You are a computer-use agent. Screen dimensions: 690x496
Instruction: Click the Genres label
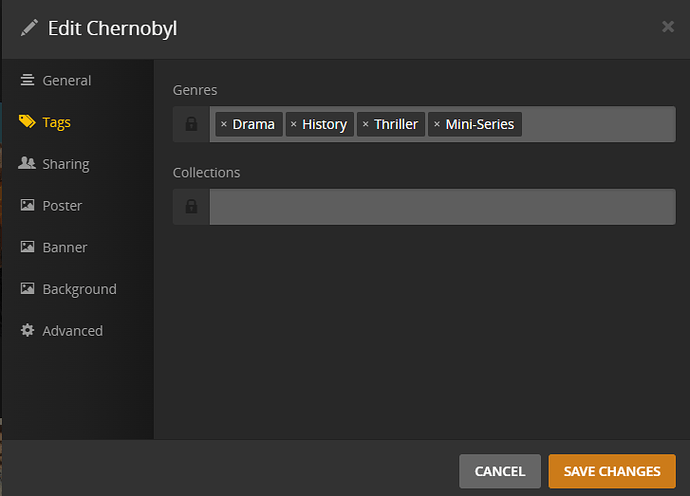195,90
